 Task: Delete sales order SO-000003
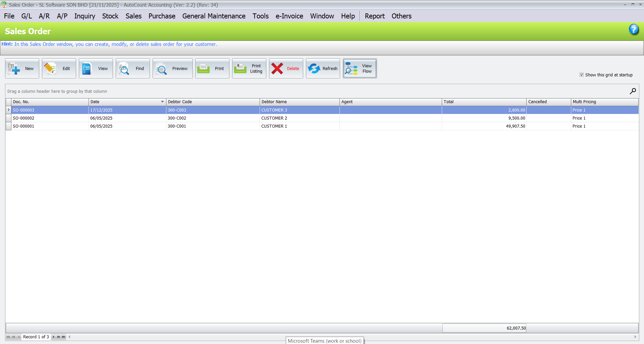286,68
